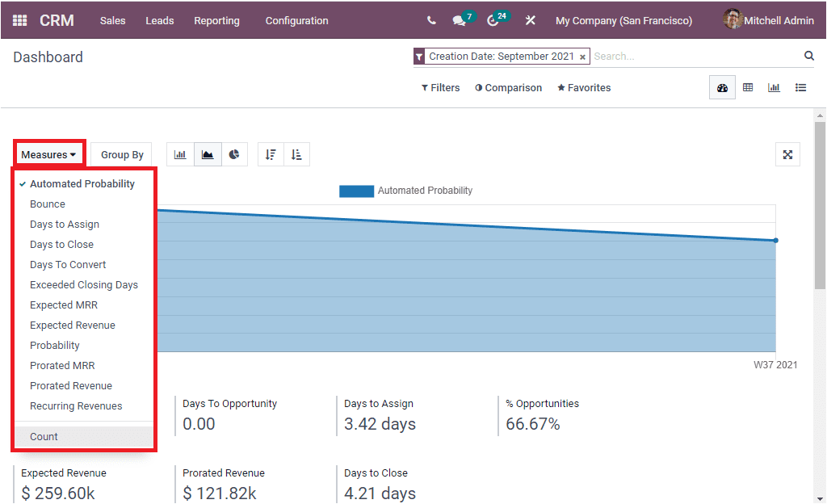827x504 pixels.
Task: Open the apps grid menu
Action: click(19, 19)
